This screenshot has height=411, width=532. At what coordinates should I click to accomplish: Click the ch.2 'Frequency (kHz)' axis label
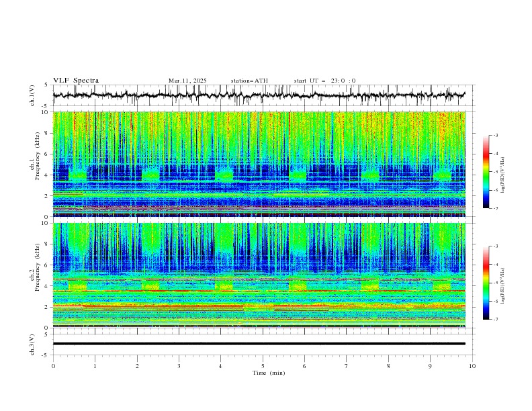pos(38,267)
